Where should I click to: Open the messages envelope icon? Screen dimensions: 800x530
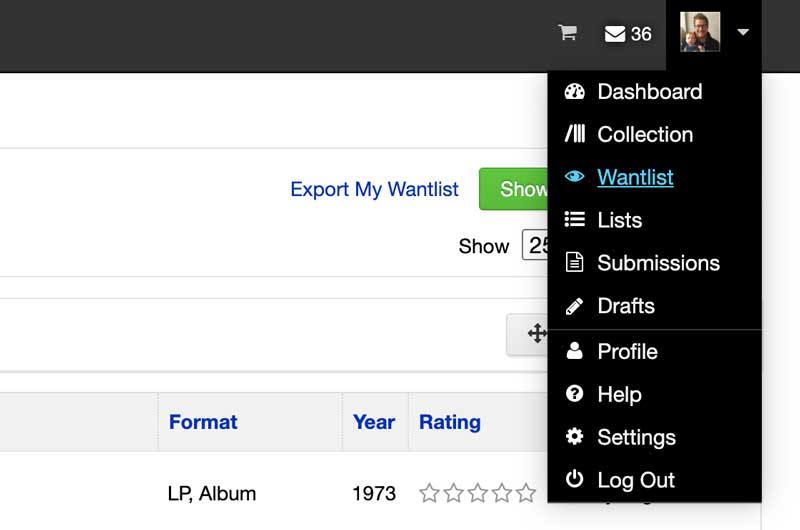coord(615,34)
